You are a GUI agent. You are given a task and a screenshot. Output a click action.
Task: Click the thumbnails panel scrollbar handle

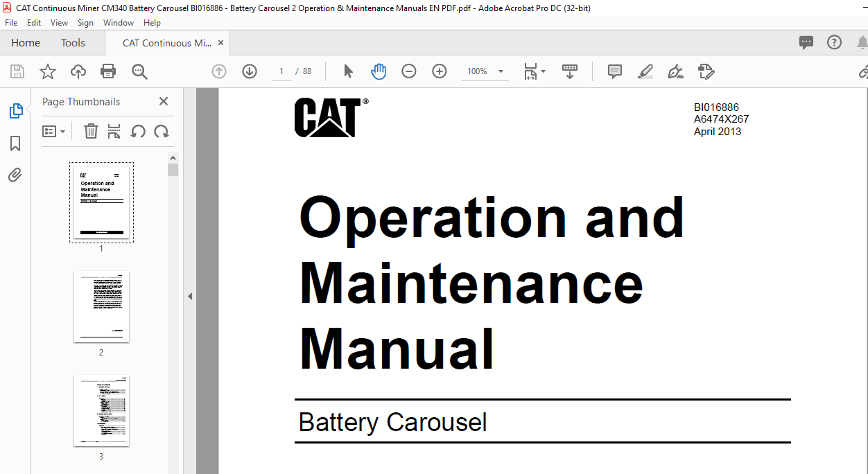173,170
